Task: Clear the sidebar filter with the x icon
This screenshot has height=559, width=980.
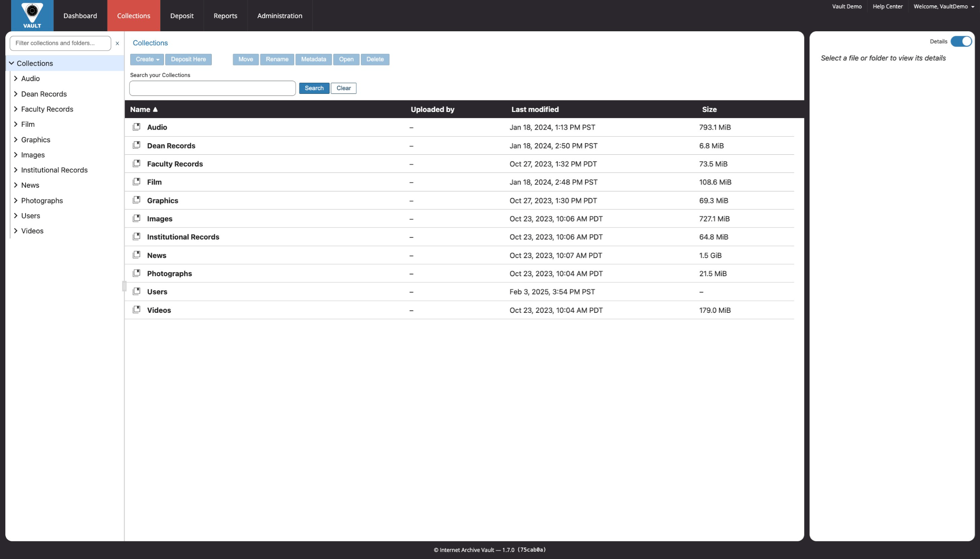Action: pos(117,43)
